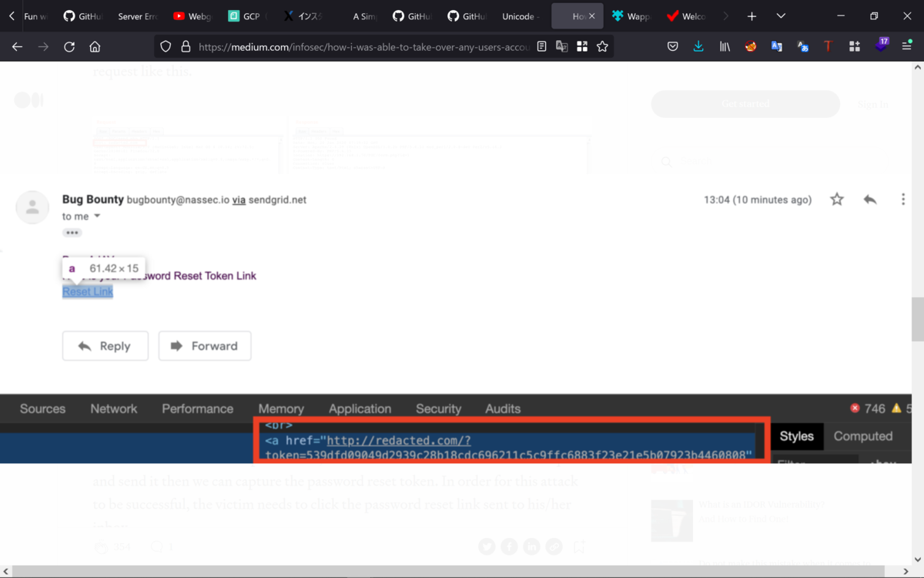Switch to the Wappalyzer tab

(631, 16)
